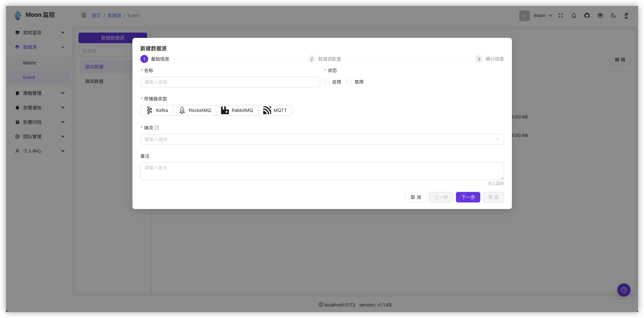Select MQTT storage type
The image size is (644, 318).
[x=275, y=110]
